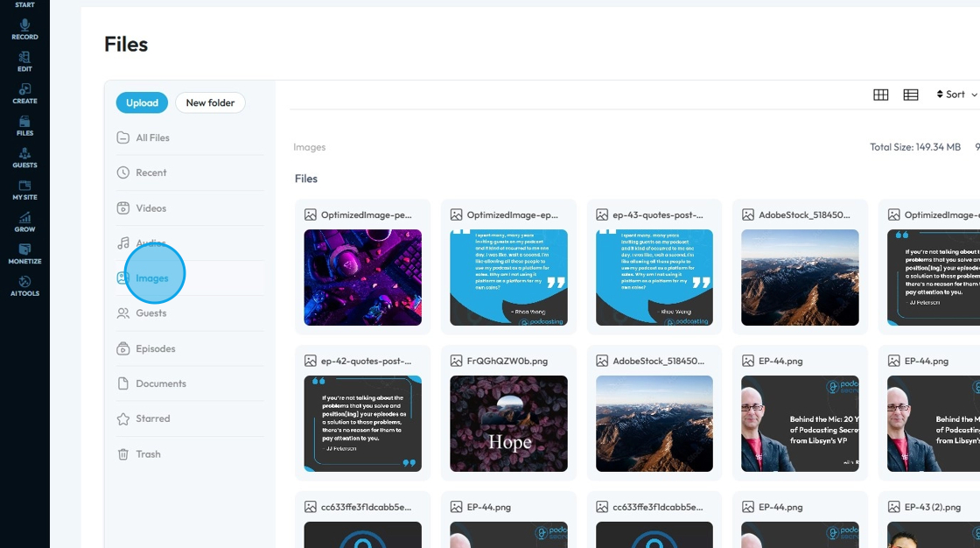Open the OptimizedImage-pe... gaming desk thumbnail

pos(362,278)
